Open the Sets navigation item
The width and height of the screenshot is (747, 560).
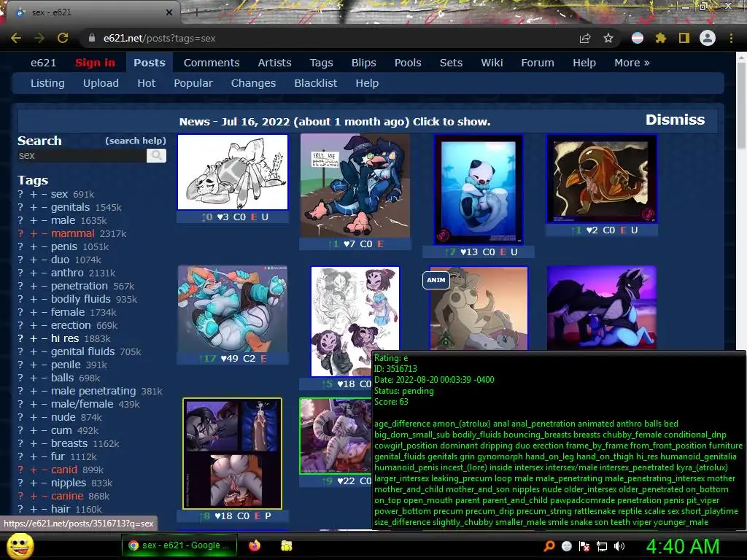click(451, 63)
